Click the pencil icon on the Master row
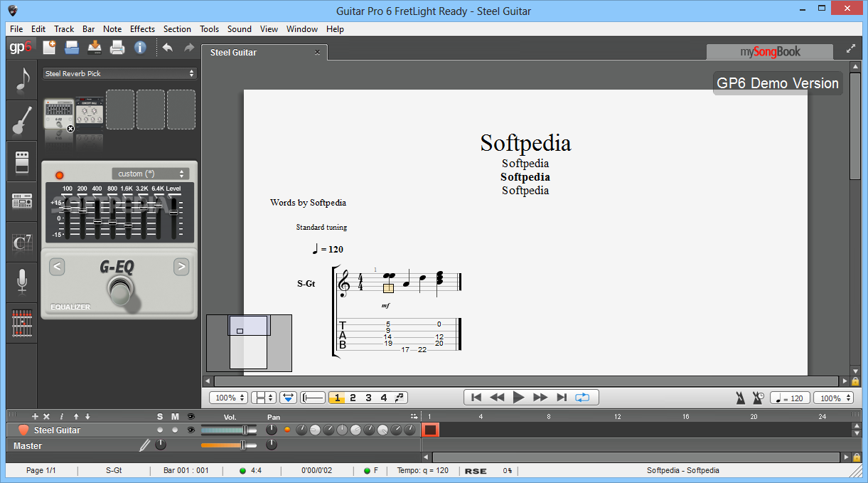 (145, 445)
